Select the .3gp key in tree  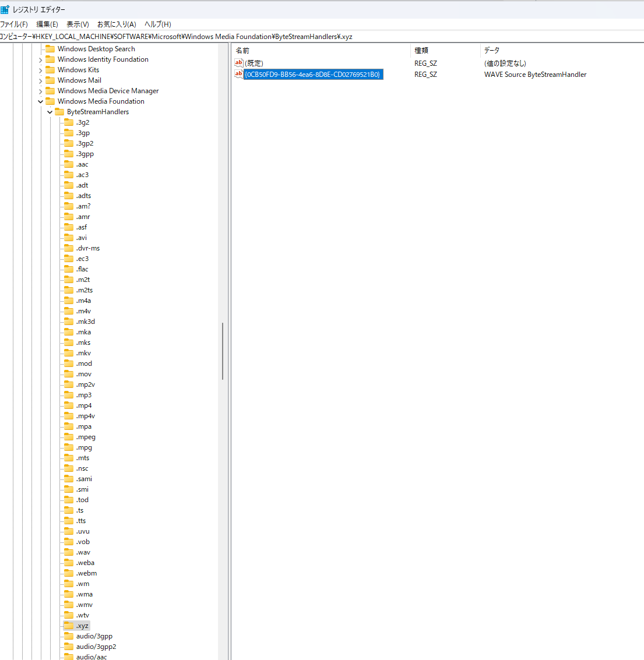click(x=83, y=133)
